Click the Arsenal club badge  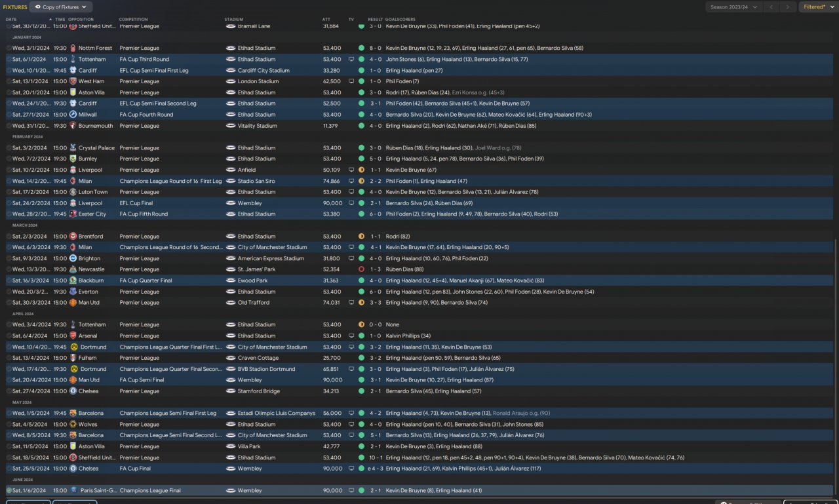[73, 336]
